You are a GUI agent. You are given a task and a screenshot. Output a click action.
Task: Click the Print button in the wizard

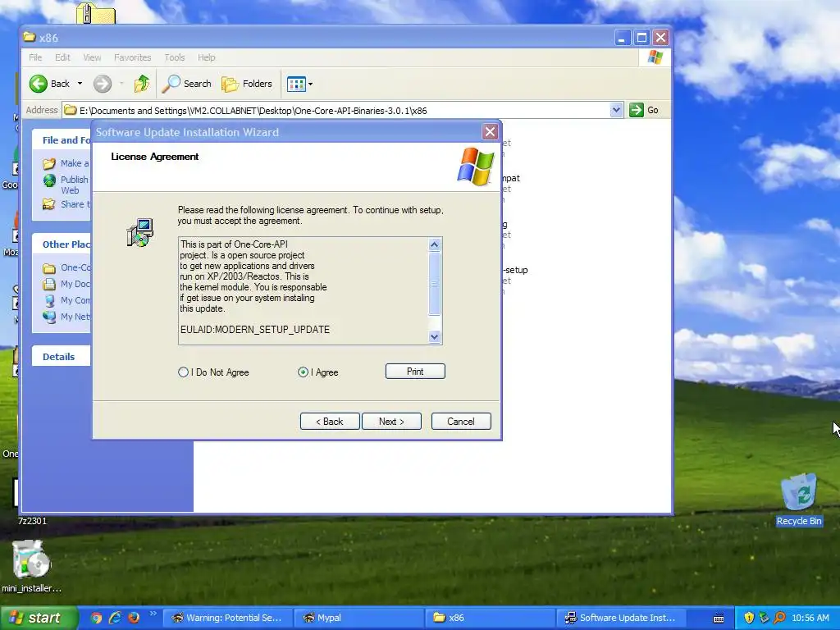[x=415, y=372]
